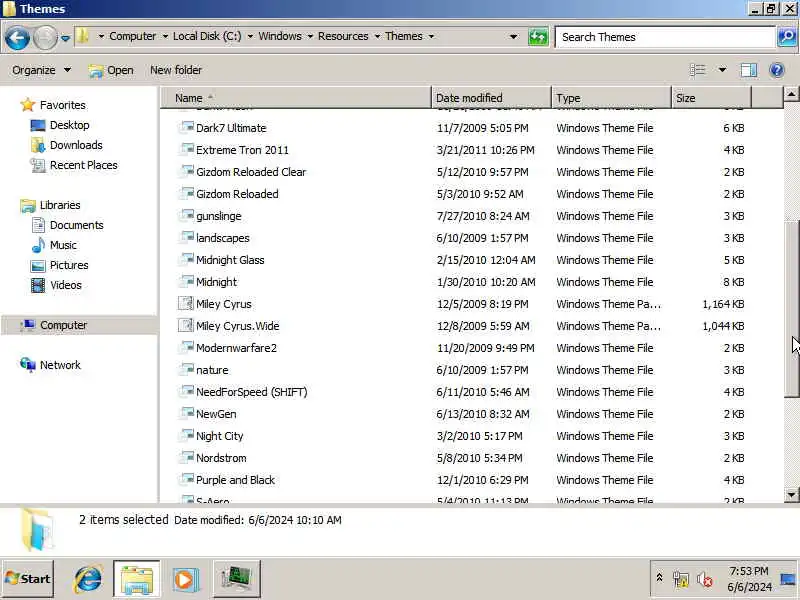Expand the Themes breadcrumb dropdown arrow
Viewport: 800px width, 600px height.
coord(431,36)
